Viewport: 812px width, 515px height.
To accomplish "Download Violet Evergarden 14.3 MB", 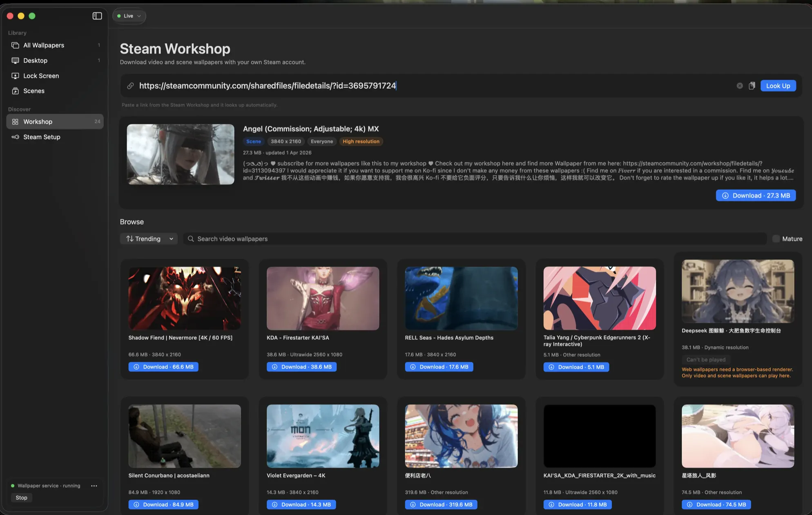I will click(301, 504).
